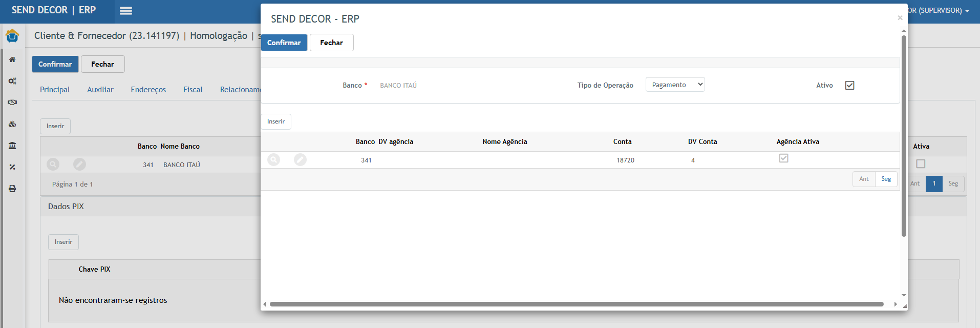Click the Chave PIX column header
980x328 pixels.
click(94, 270)
